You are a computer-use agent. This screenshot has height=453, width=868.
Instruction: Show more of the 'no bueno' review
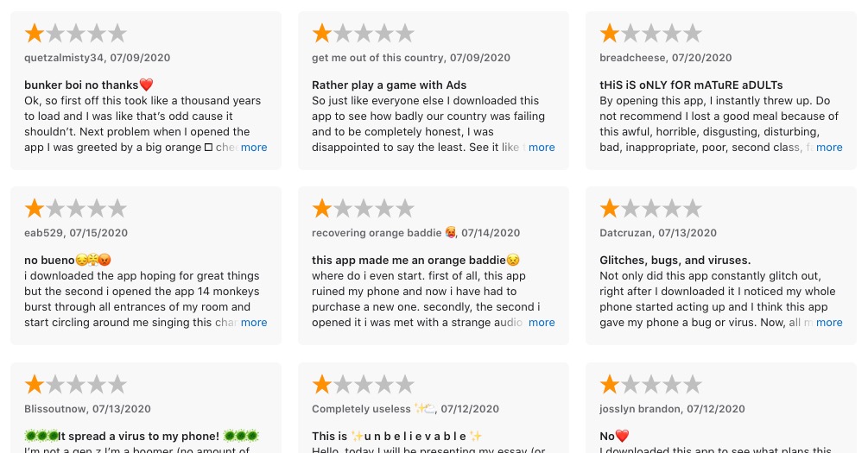(254, 323)
